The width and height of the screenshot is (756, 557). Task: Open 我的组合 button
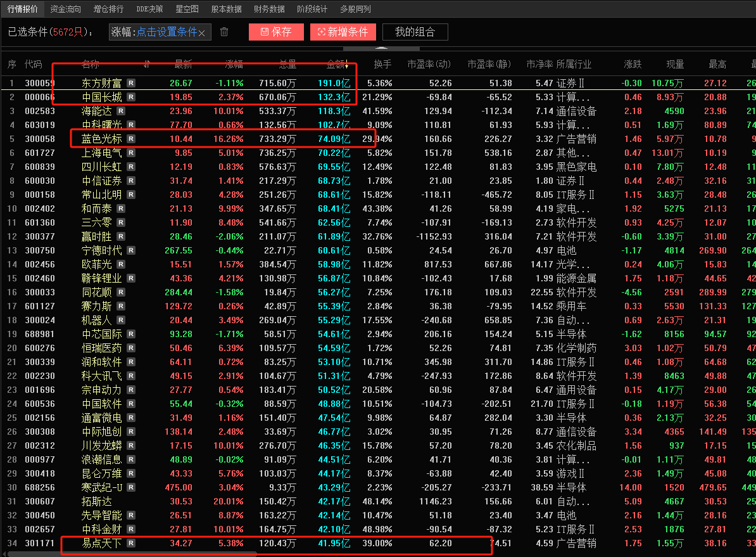415,32
